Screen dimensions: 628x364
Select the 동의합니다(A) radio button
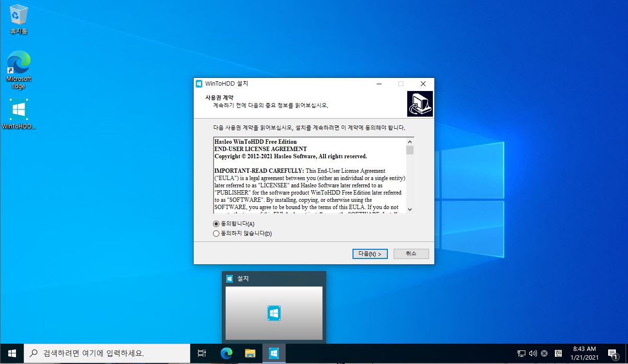click(216, 224)
